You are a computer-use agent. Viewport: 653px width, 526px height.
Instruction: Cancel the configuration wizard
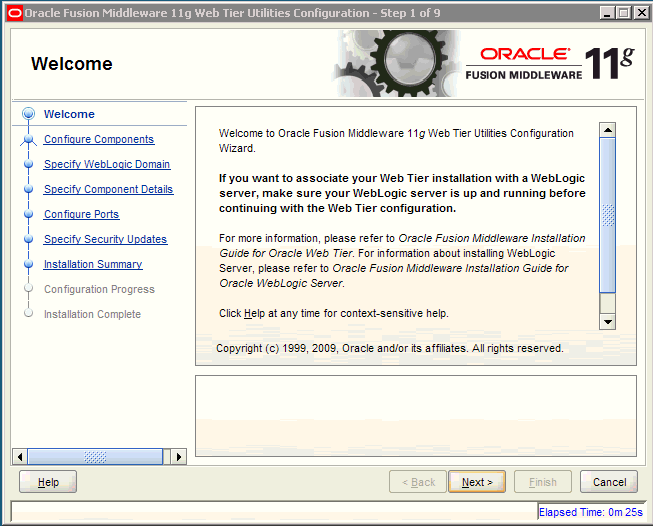coord(609,482)
